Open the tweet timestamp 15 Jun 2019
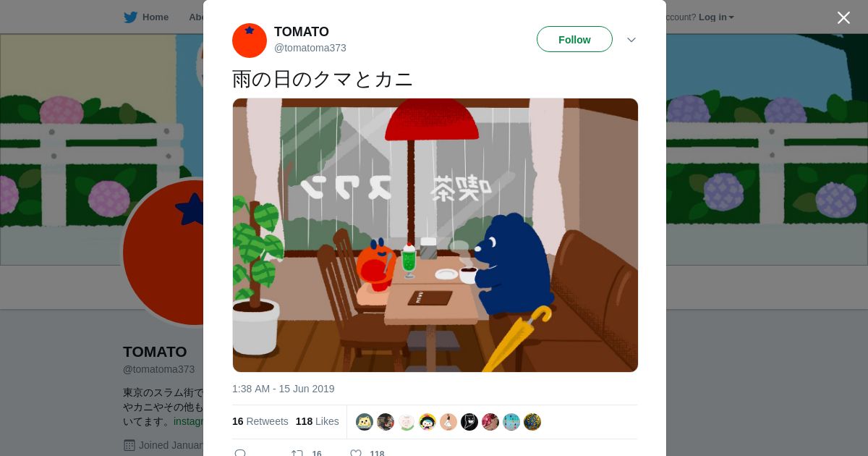This screenshot has height=456, width=868. [x=284, y=389]
